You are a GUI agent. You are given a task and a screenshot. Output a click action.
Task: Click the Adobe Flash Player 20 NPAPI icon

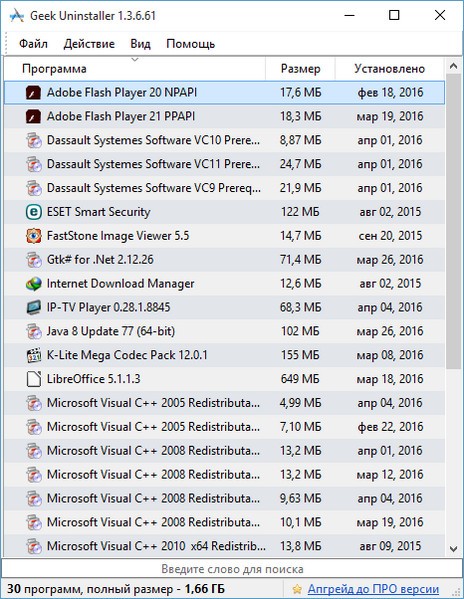coord(33,92)
